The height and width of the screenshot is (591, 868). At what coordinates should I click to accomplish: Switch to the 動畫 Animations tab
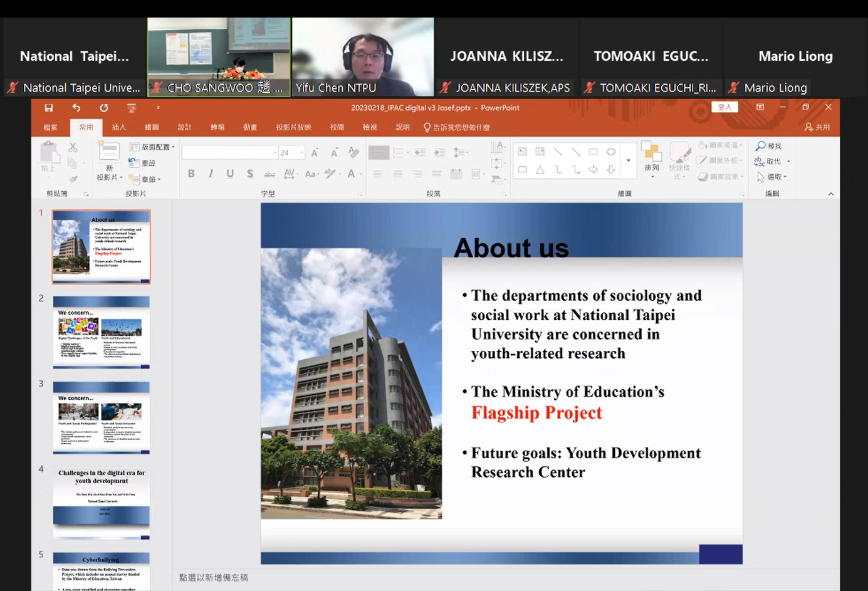[x=250, y=127]
